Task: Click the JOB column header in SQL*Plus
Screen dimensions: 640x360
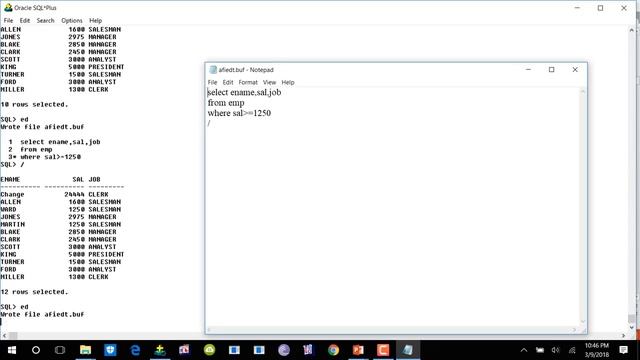Action: tap(94, 180)
